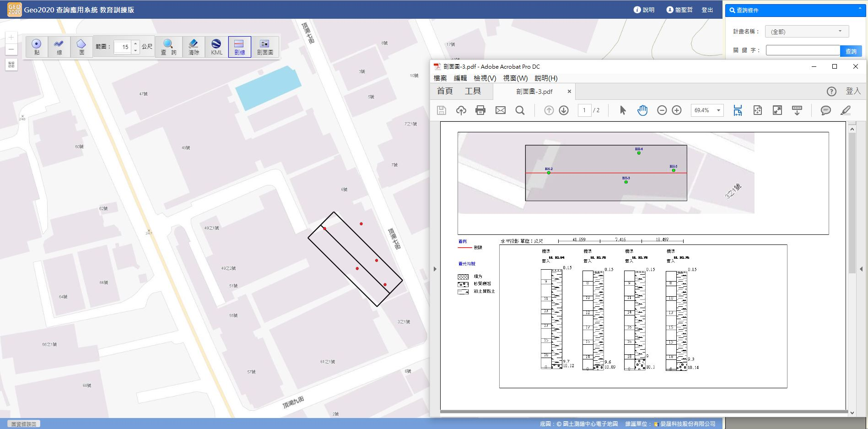Expand Acrobat left navigation pane arrow
Image resolution: width=868 pixels, height=429 pixels.
click(435, 269)
